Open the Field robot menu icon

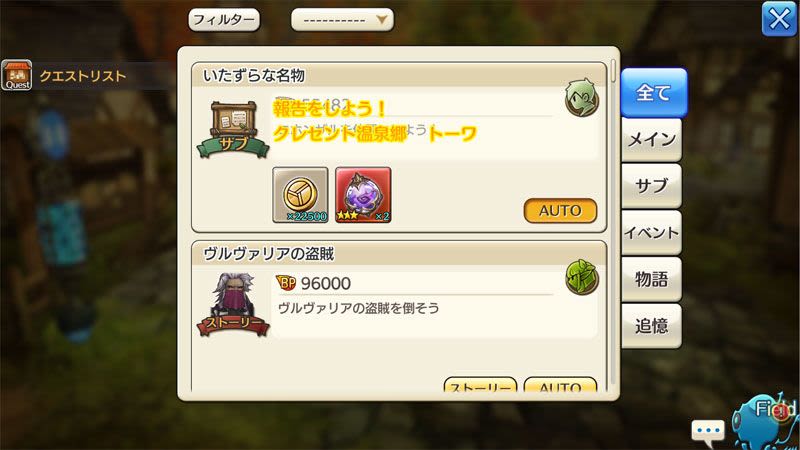pos(765,421)
